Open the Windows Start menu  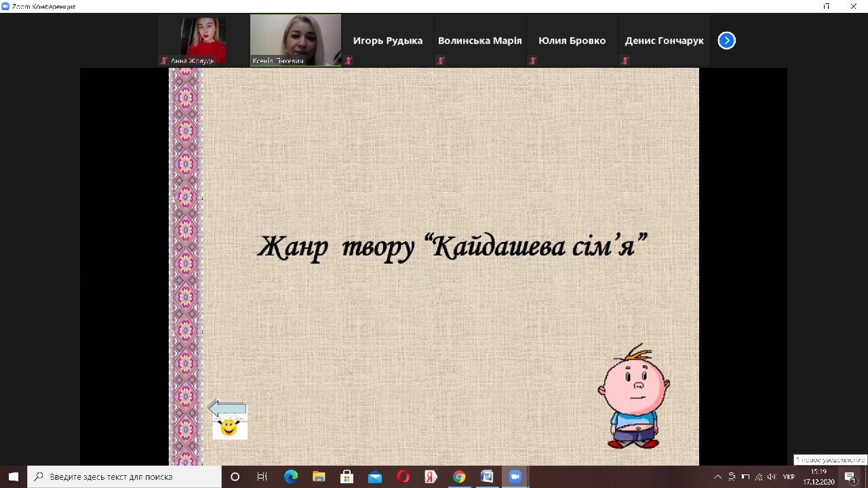14,477
